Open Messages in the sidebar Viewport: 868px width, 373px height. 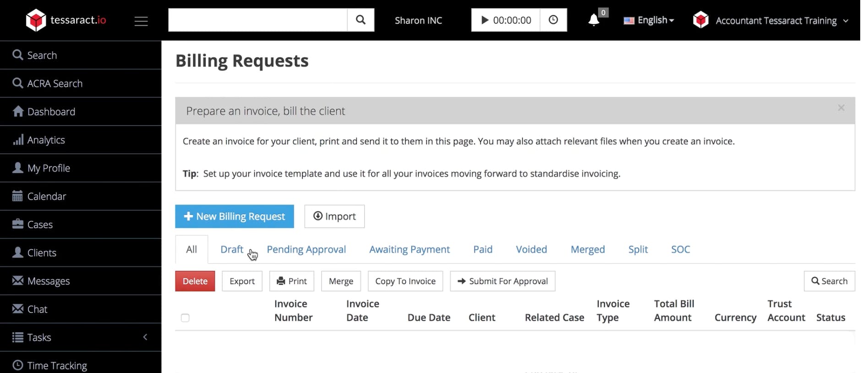pos(48,281)
